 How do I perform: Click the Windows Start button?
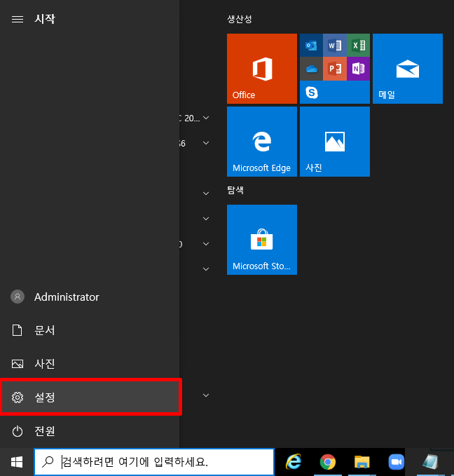pyautogui.click(x=17, y=462)
